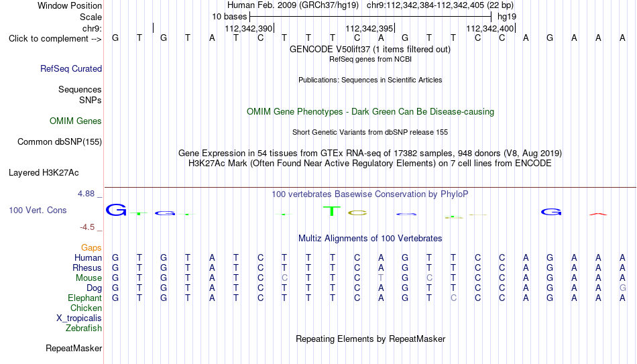637x364 pixels.
Task: Click the GTEx Gene Expression track title
Action: (370, 153)
